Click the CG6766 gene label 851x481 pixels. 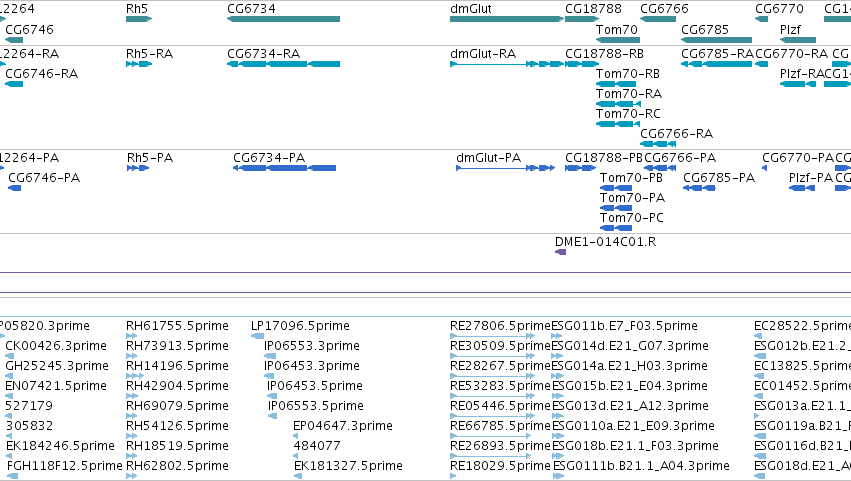tap(664, 9)
